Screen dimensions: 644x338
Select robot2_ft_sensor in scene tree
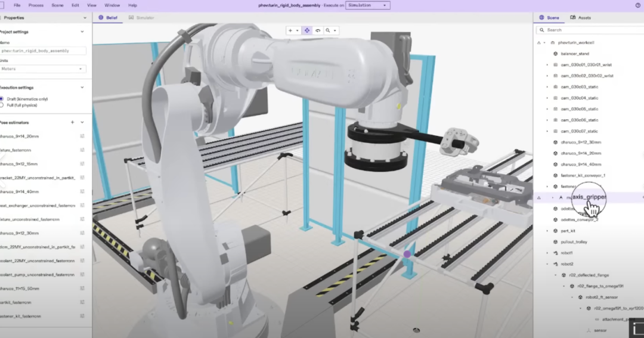601,297
